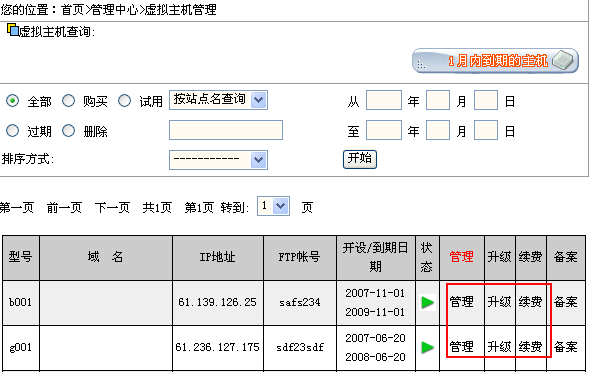The image size is (589, 372).
Task: Click model cell g001
Action: pyautogui.click(x=20, y=347)
